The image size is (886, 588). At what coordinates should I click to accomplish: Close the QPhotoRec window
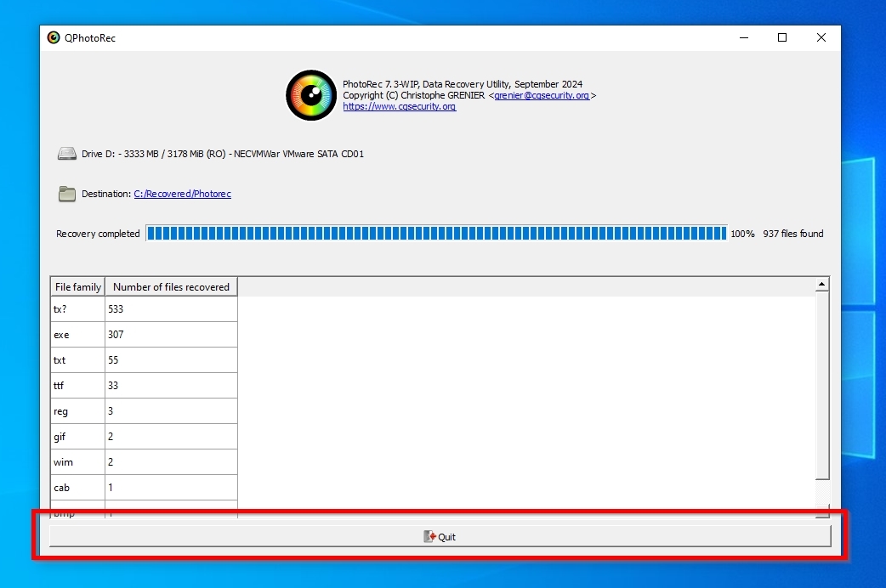[821, 38]
